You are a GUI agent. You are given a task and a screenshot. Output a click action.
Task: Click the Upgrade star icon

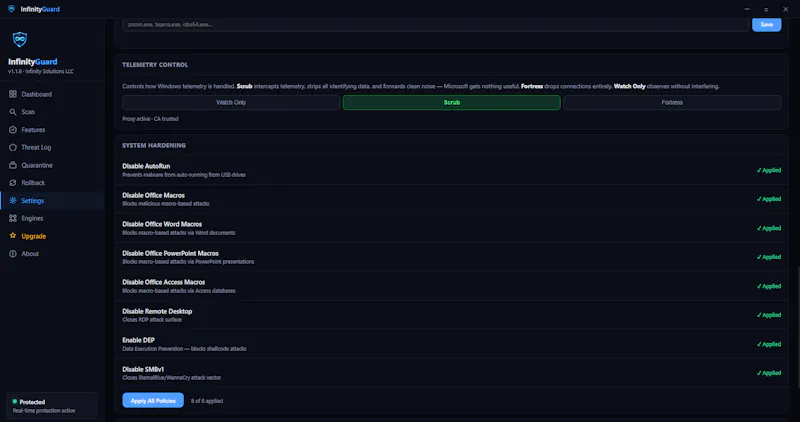click(x=13, y=236)
